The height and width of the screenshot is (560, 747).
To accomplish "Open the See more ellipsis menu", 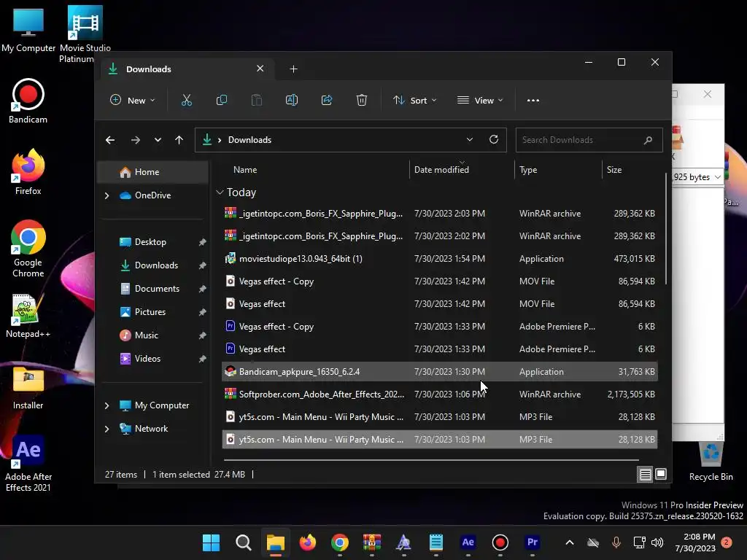I will click(533, 101).
